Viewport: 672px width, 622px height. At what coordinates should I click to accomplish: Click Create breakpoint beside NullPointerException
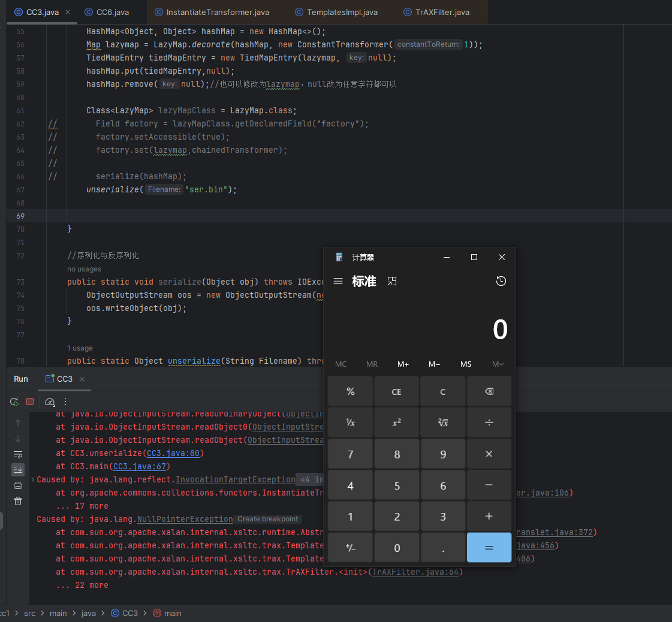(267, 519)
